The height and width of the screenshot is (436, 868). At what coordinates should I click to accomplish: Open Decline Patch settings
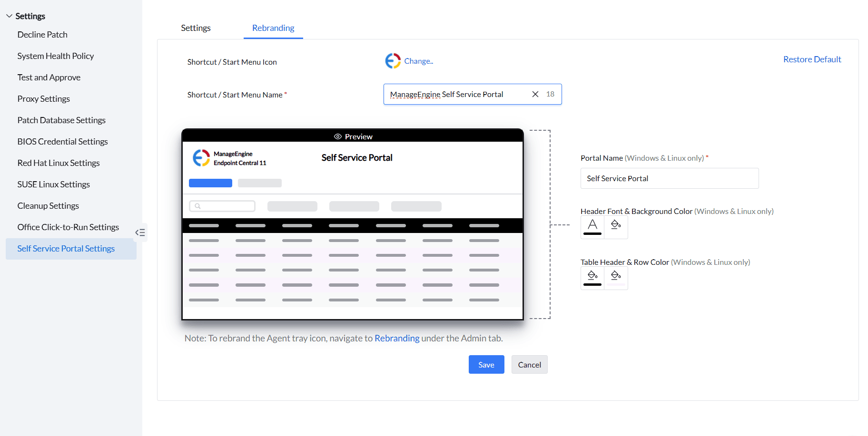click(42, 35)
